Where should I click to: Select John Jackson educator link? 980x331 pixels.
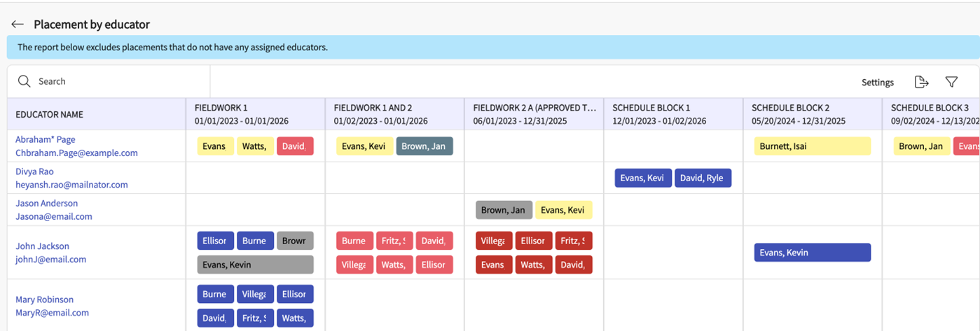(x=42, y=246)
